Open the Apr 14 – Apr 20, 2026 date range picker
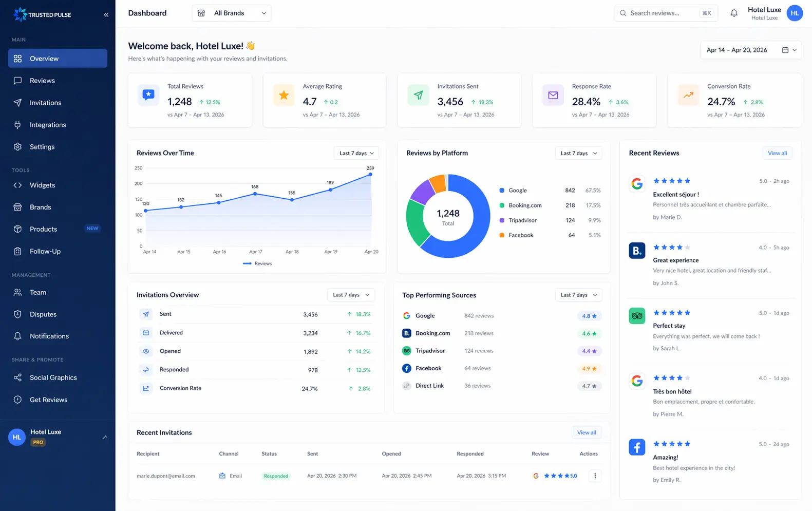The image size is (812, 511). coord(751,50)
